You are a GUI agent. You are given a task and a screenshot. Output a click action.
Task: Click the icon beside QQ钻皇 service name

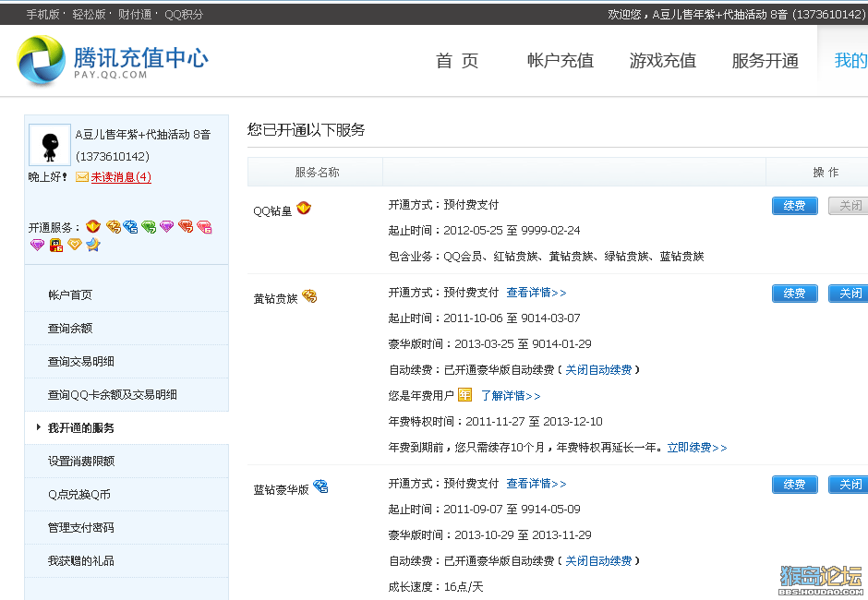[304, 208]
